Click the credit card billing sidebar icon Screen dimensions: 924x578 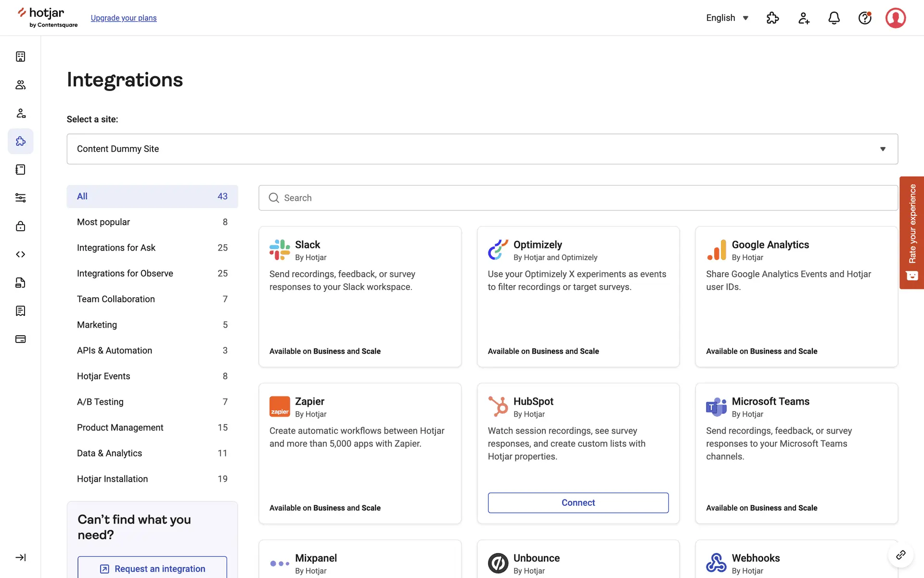20,339
